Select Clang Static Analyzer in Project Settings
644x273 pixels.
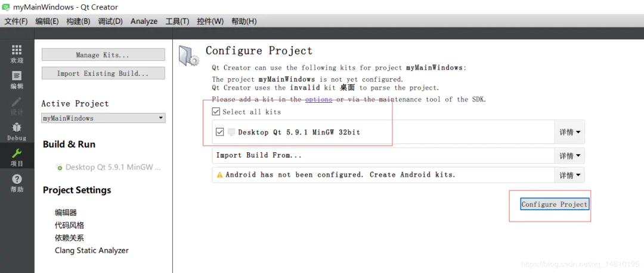pos(91,250)
